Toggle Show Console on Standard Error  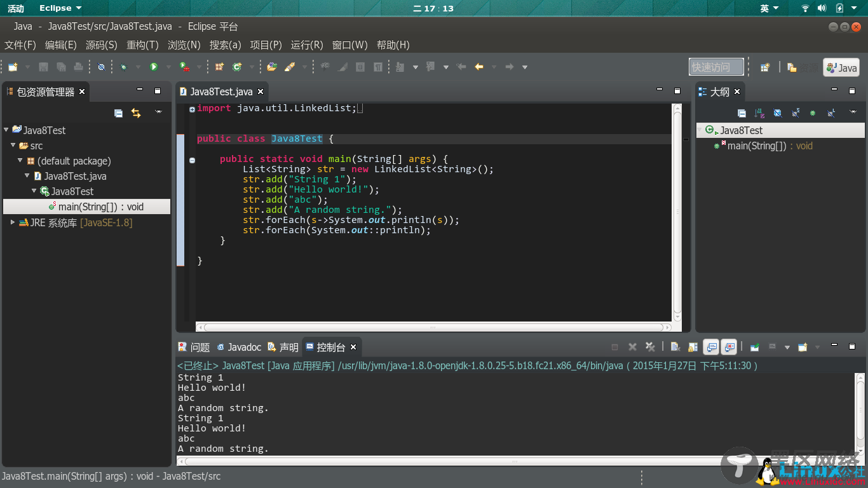(729, 347)
